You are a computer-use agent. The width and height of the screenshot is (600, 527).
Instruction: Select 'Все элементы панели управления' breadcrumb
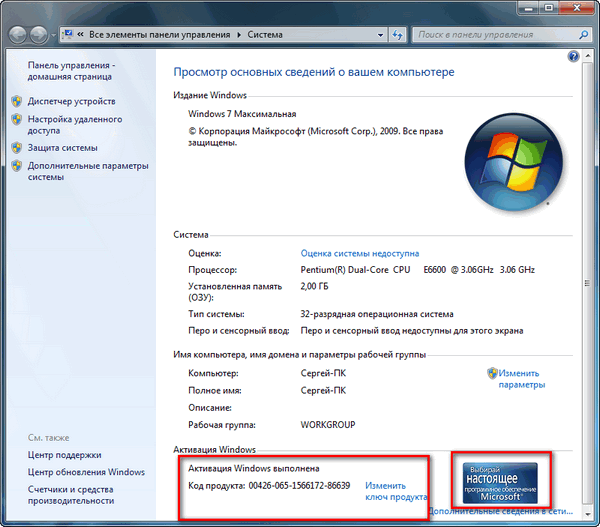click(160, 35)
